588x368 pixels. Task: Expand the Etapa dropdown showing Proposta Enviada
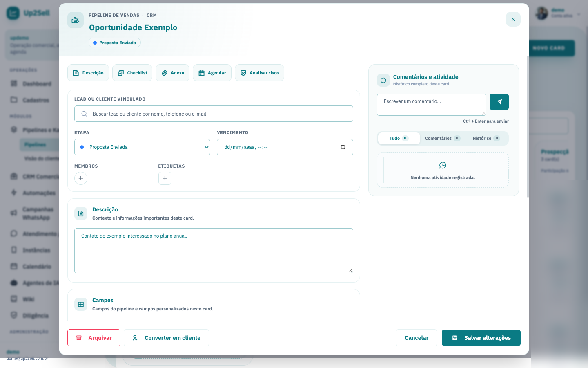(x=142, y=147)
